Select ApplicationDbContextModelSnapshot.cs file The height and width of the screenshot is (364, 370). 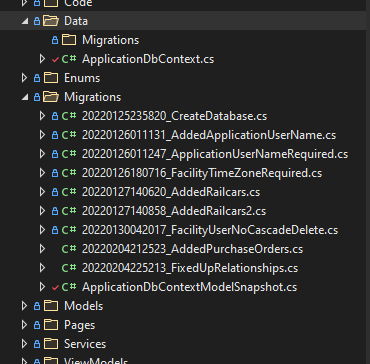[189, 287]
